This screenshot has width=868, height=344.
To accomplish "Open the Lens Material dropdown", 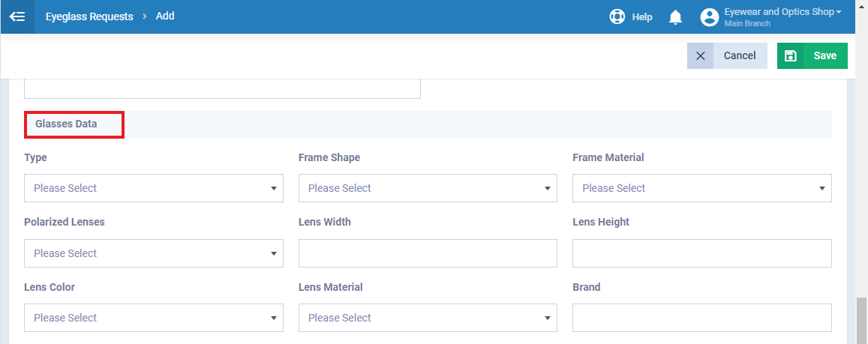I will pyautogui.click(x=428, y=318).
